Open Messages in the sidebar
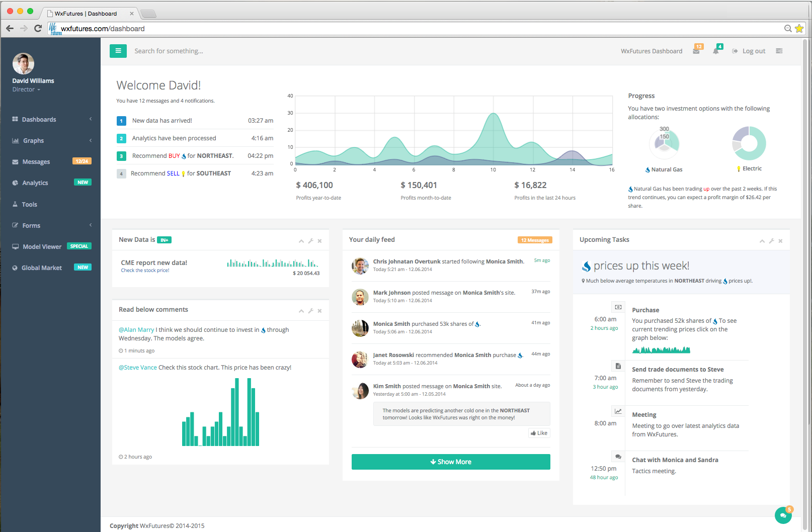Image resolution: width=812 pixels, height=532 pixels. (36, 162)
